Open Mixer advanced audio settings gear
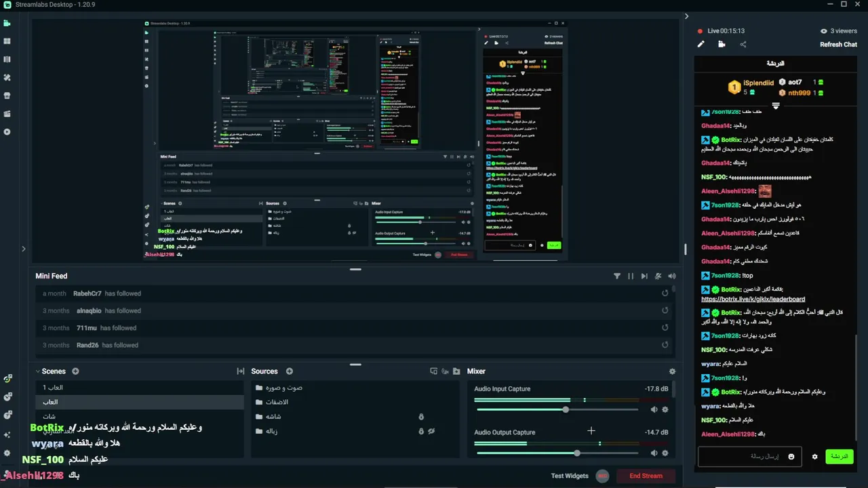 (x=672, y=371)
